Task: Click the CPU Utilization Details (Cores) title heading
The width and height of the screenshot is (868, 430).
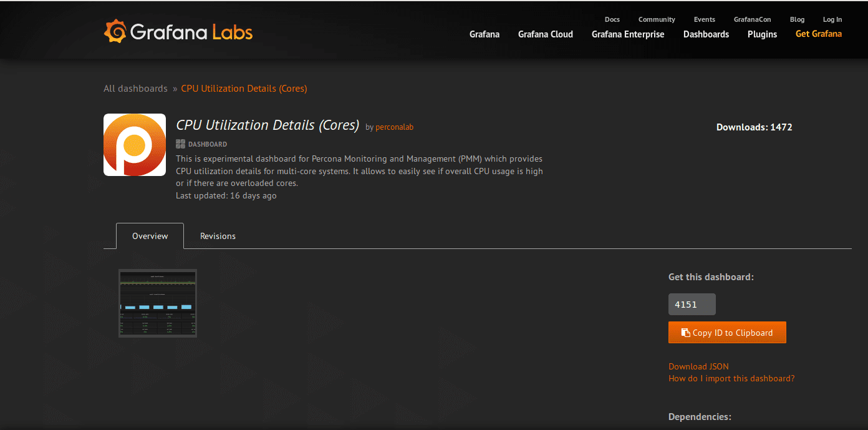Action: pyautogui.click(x=268, y=125)
